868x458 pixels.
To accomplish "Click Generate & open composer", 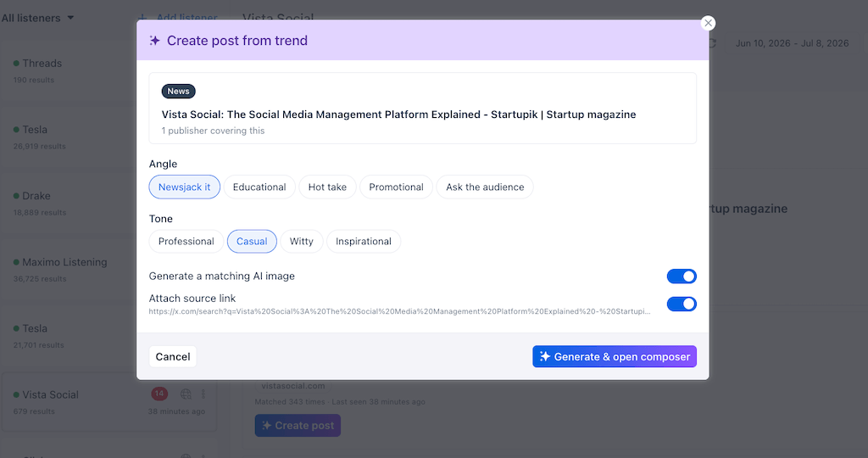I will (x=615, y=357).
